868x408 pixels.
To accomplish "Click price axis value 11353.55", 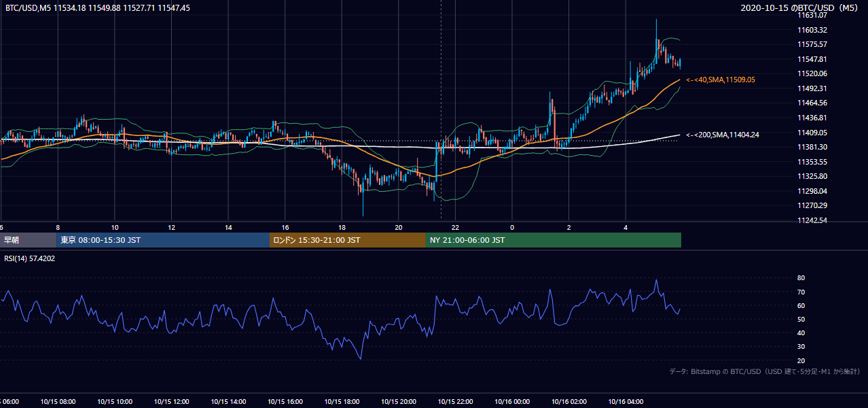I will pyautogui.click(x=812, y=162).
